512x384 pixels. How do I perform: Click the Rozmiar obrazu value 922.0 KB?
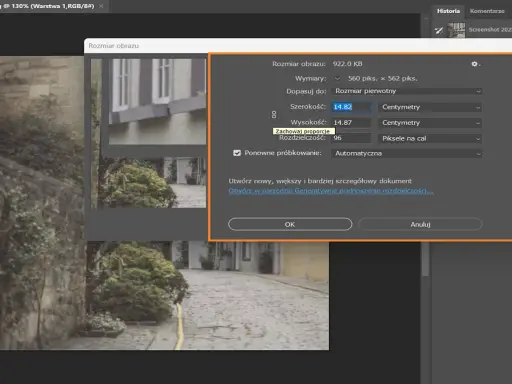pyautogui.click(x=347, y=64)
